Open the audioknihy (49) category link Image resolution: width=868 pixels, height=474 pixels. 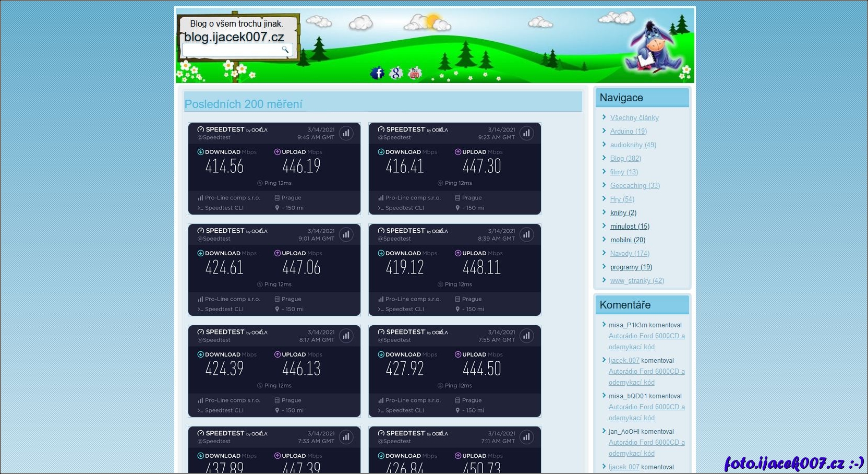633,145
